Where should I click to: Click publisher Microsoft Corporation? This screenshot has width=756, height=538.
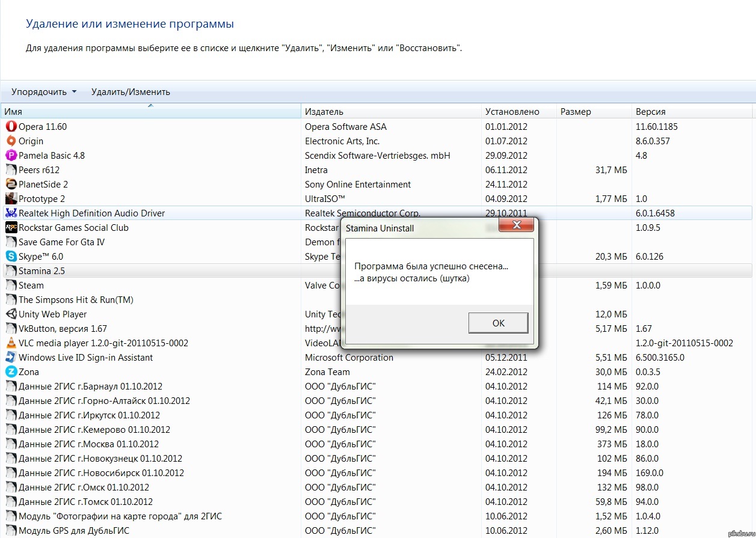coord(349,357)
